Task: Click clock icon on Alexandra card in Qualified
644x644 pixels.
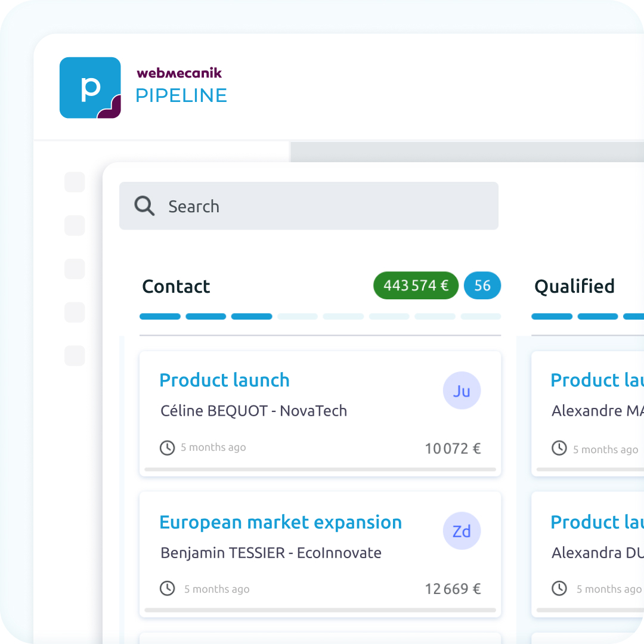Action: [559, 589]
